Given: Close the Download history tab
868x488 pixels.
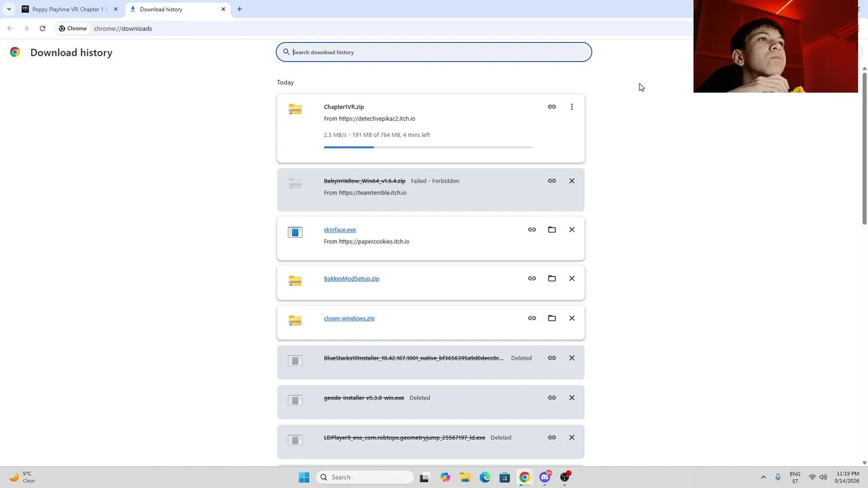Looking at the screenshot, I should click(x=223, y=9).
